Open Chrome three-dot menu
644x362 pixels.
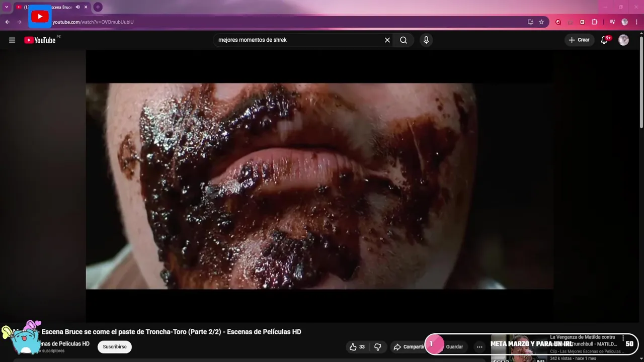(x=637, y=22)
